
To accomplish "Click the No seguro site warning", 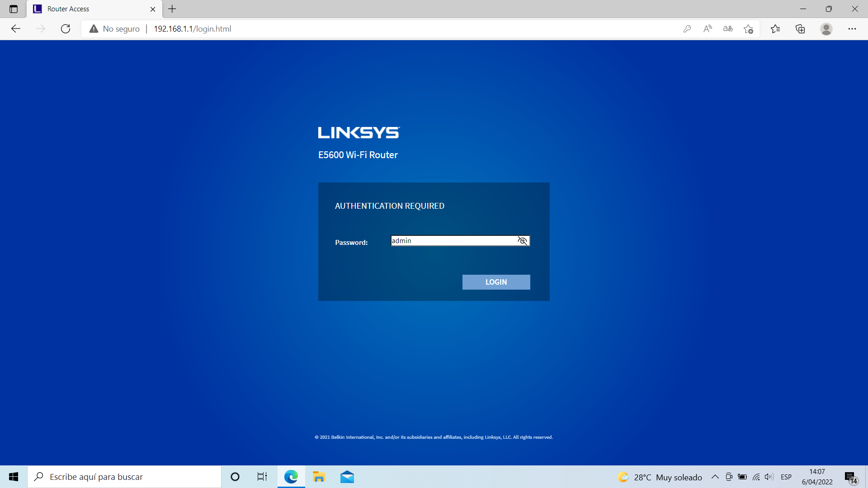I will click(x=115, y=29).
